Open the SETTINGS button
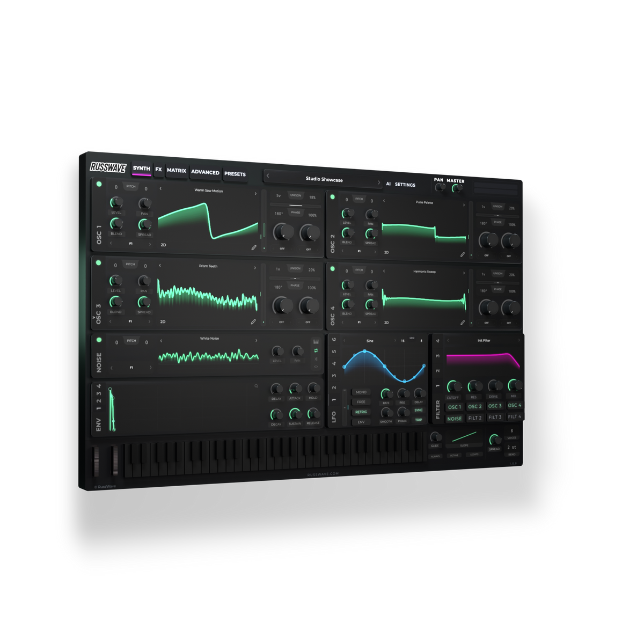Viewport: 644px width, 644px height. pos(405,185)
